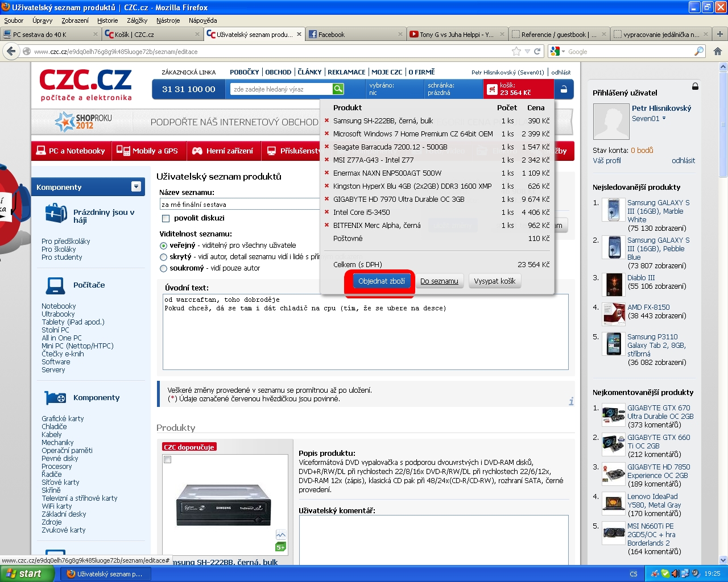The image size is (728, 582).
Task: Select the veřejný visibility option
Action: tap(164, 246)
